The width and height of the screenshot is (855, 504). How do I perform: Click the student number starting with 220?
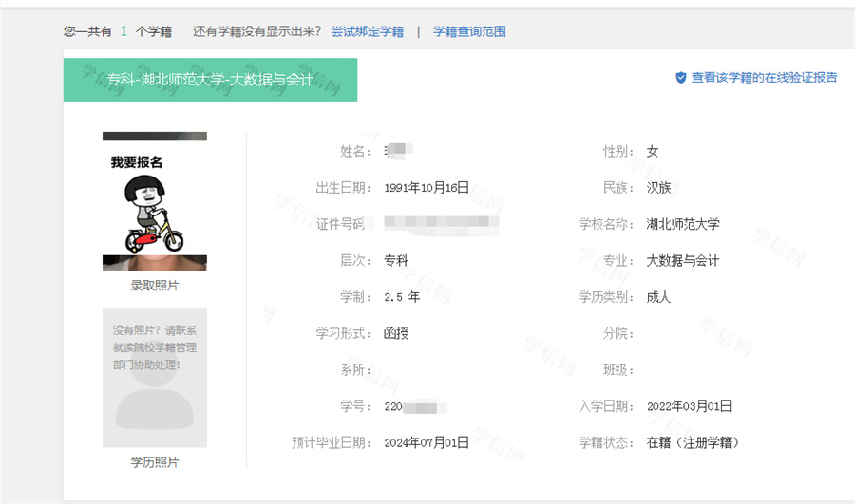tap(415, 406)
